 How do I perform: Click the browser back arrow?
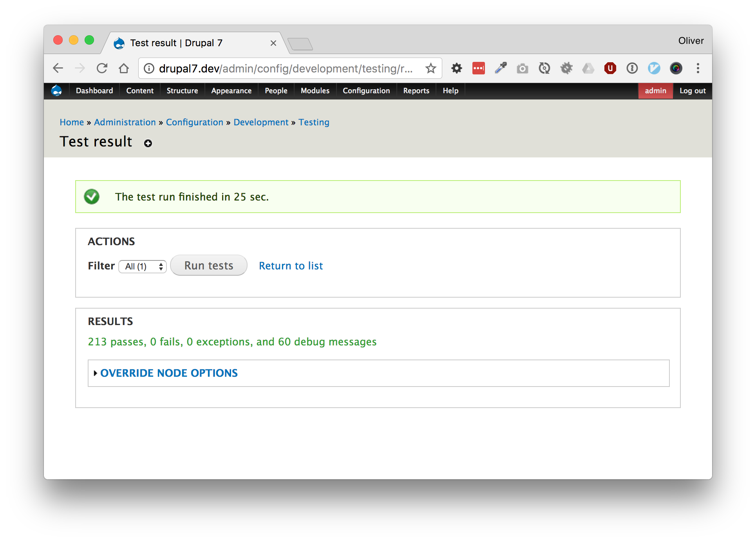[x=58, y=69]
